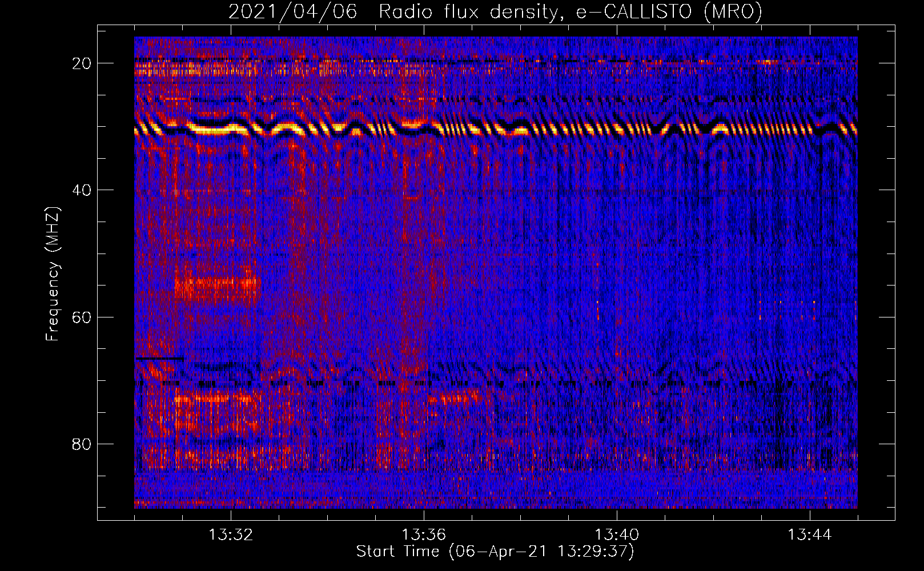The width and height of the screenshot is (924, 571).
Task: Click the frequency tick label '40'
Action: click(x=82, y=190)
